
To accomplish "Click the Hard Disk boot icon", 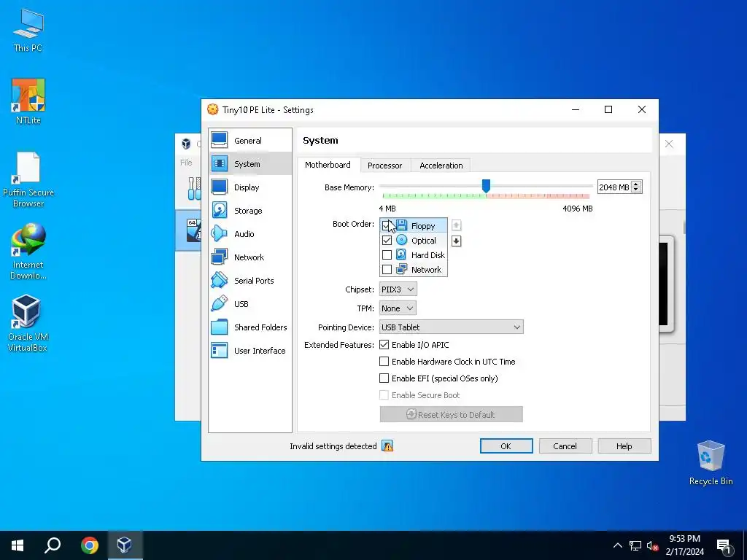I will click(402, 254).
